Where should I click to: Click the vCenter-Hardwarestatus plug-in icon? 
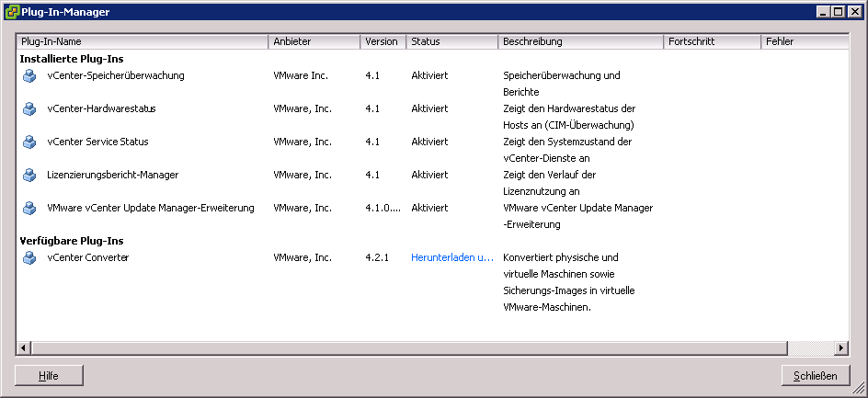tap(29, 109)
